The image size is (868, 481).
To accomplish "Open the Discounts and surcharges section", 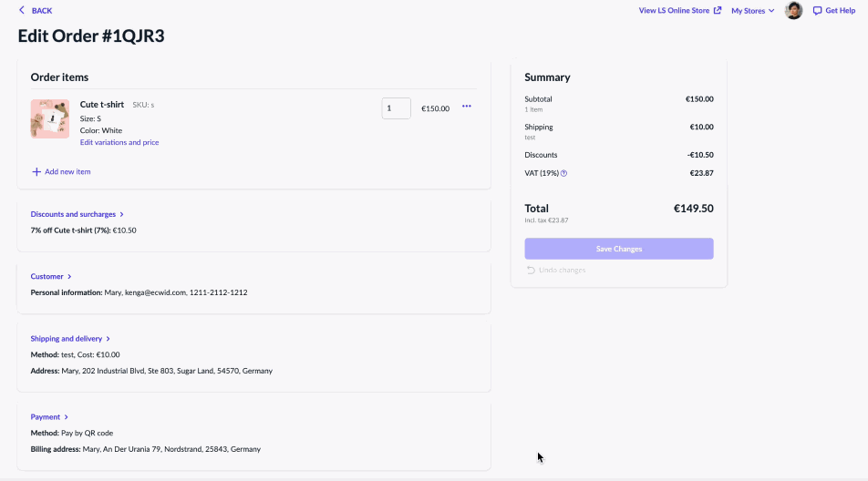I will click(x=73, y=214).
